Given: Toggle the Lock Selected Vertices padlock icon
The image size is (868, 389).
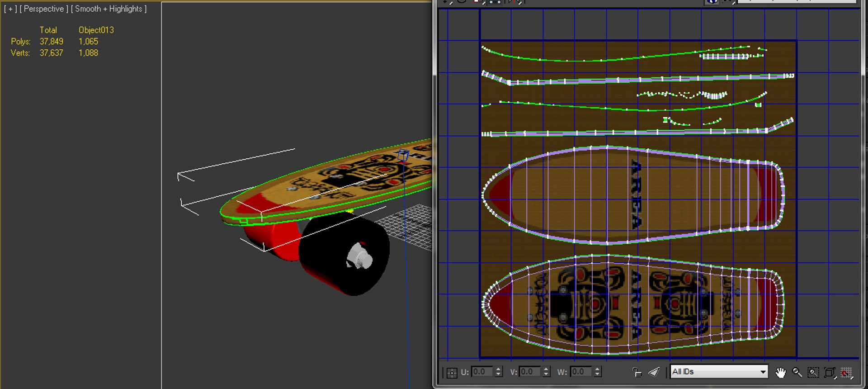Looking at the screenshot, I should pos(637,372).
